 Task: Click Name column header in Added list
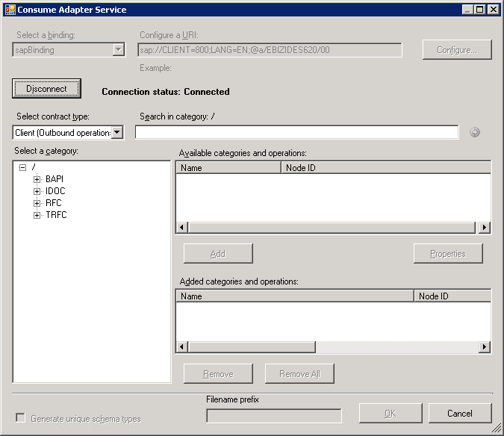(x=295, y=296)
